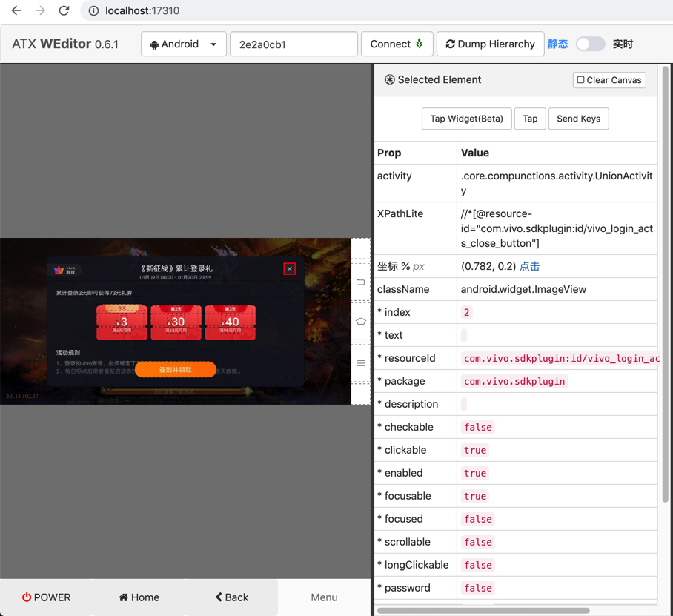Click the site info icon in address bar

[93, 10]
